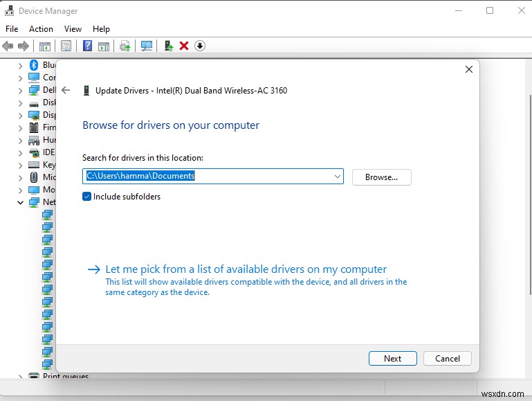Expand the Computer tree node chevron

pyautogui.click(x=20, y=78)
